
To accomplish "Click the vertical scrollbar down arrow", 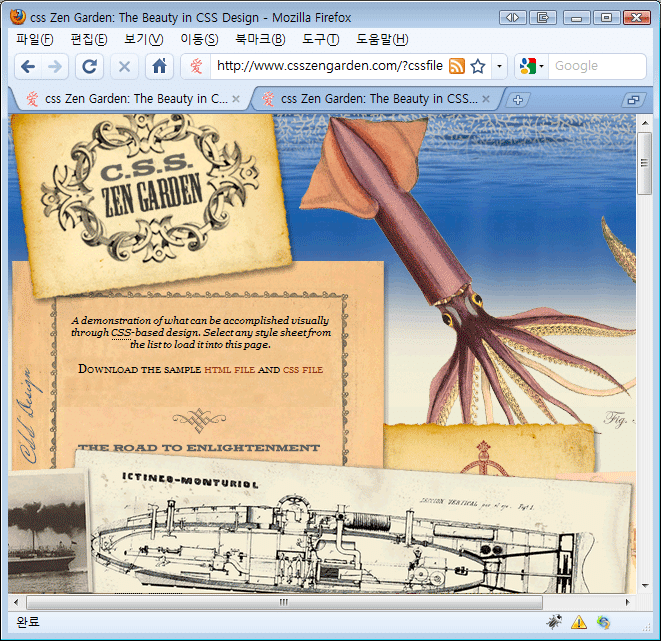I will [645, 585].
